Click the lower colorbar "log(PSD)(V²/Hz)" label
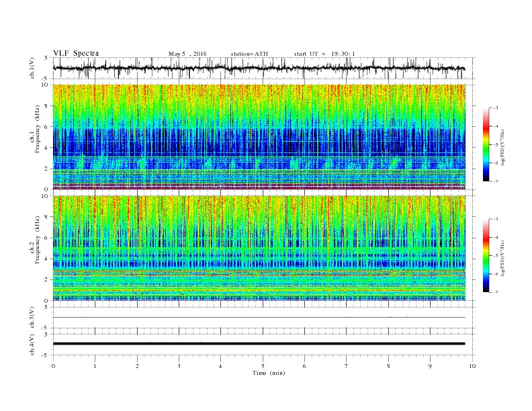 click(503, 257)
